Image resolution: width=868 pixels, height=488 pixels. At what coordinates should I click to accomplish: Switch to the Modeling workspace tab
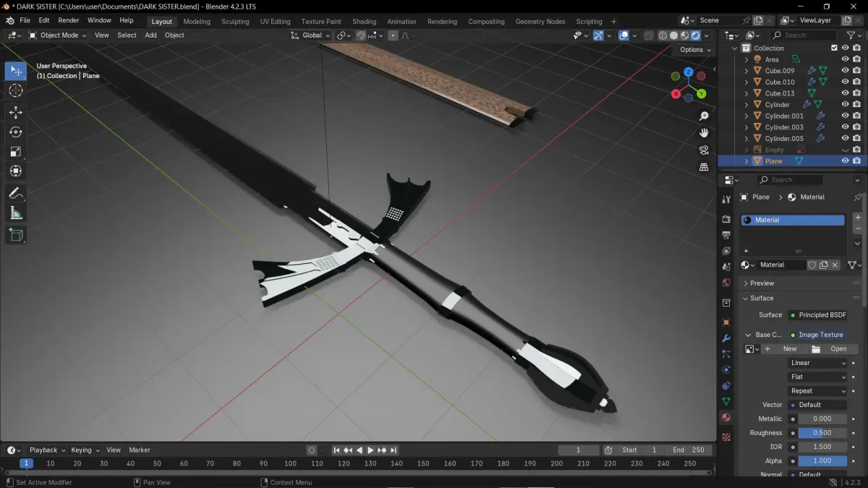click(x=197, y=22)
